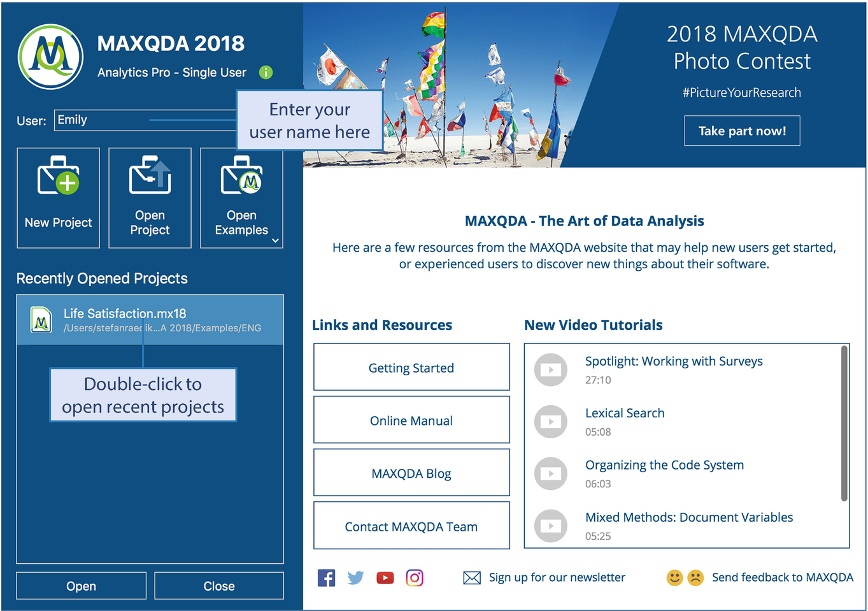The width and height of the screenshot is (868, 611).
Task: Click the newsletter envelope icon
Action: [472, 578]
